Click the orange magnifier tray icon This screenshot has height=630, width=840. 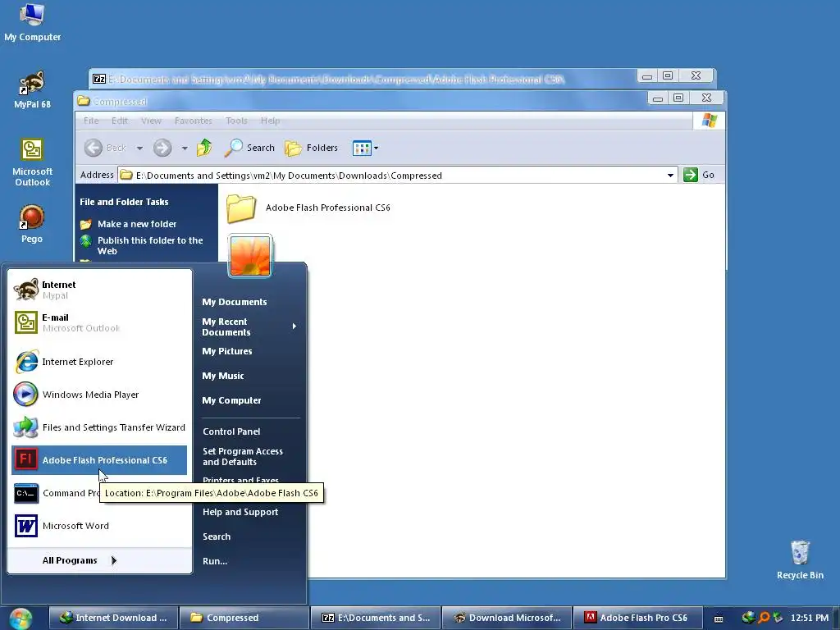point(764,618)
